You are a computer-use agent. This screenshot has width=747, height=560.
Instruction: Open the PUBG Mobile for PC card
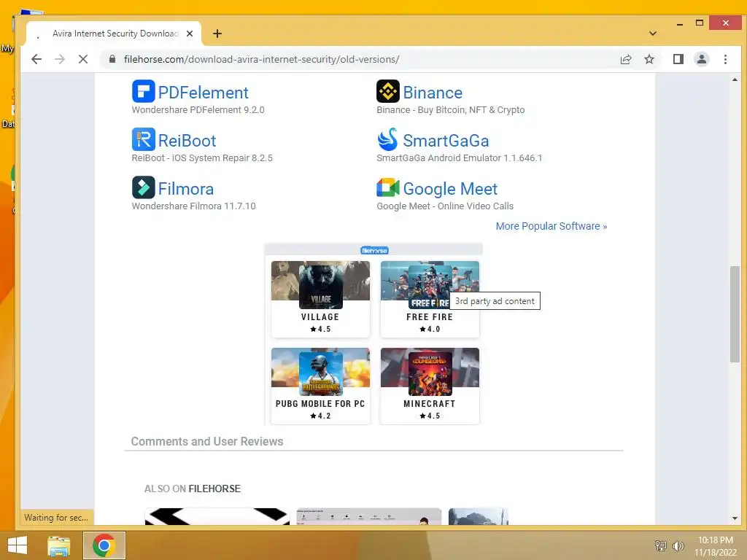click(321, 386)
